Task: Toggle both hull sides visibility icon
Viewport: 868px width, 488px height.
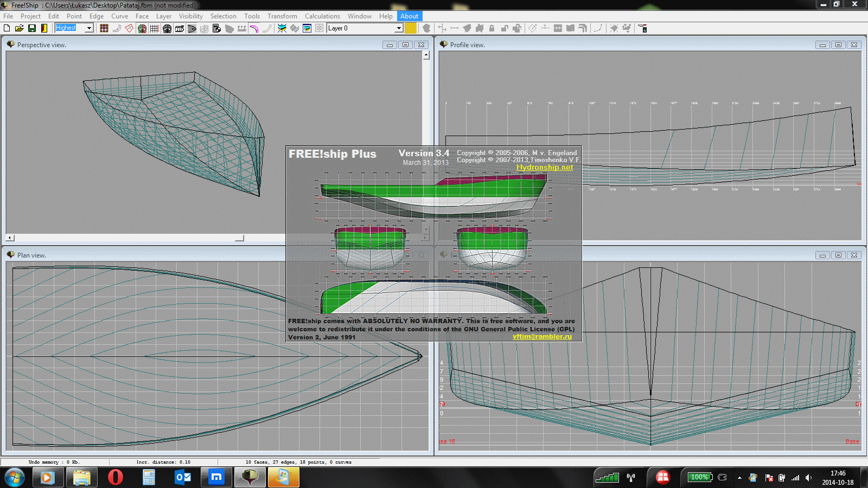Action: [142, 28]
